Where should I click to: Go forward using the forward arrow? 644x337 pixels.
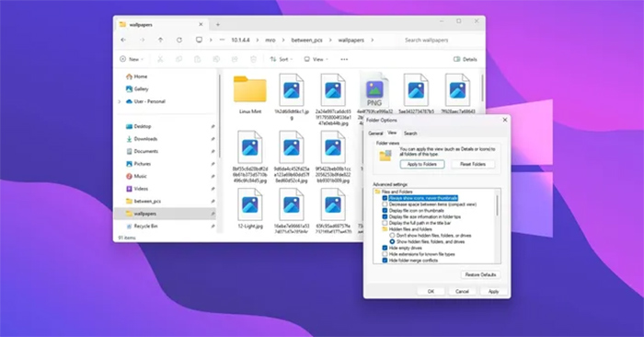pos(142,40)
